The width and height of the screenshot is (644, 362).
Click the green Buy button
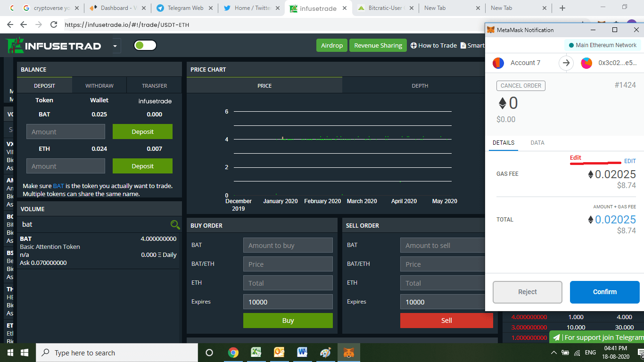288,321
